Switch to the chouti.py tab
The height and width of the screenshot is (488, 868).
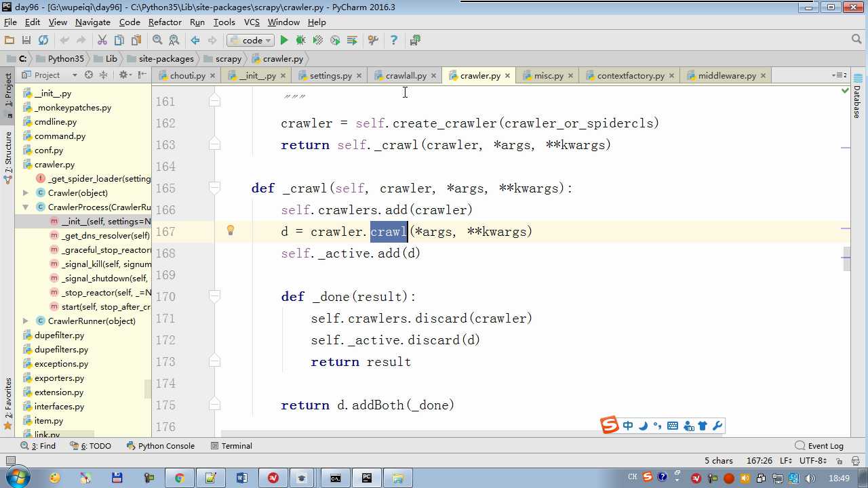pos(187,76)
